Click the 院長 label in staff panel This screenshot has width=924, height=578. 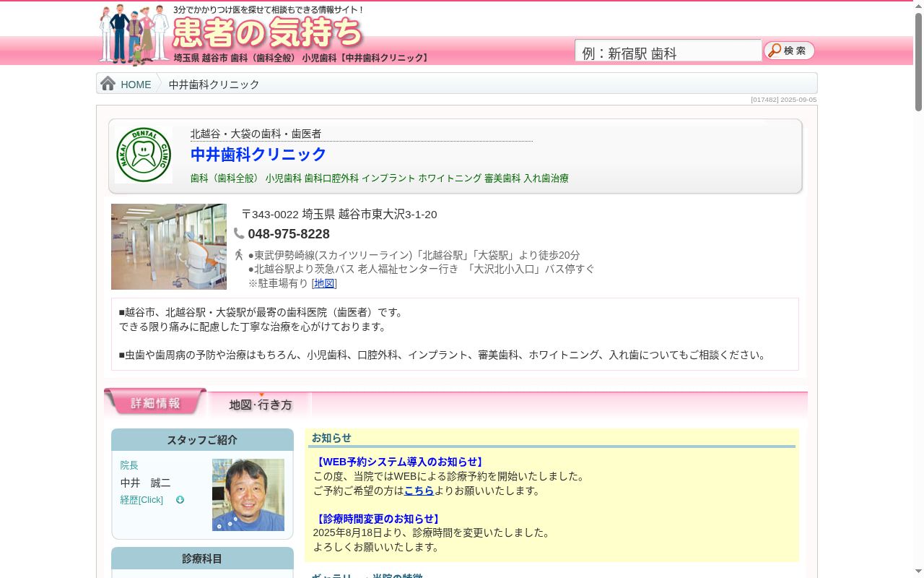129,465
